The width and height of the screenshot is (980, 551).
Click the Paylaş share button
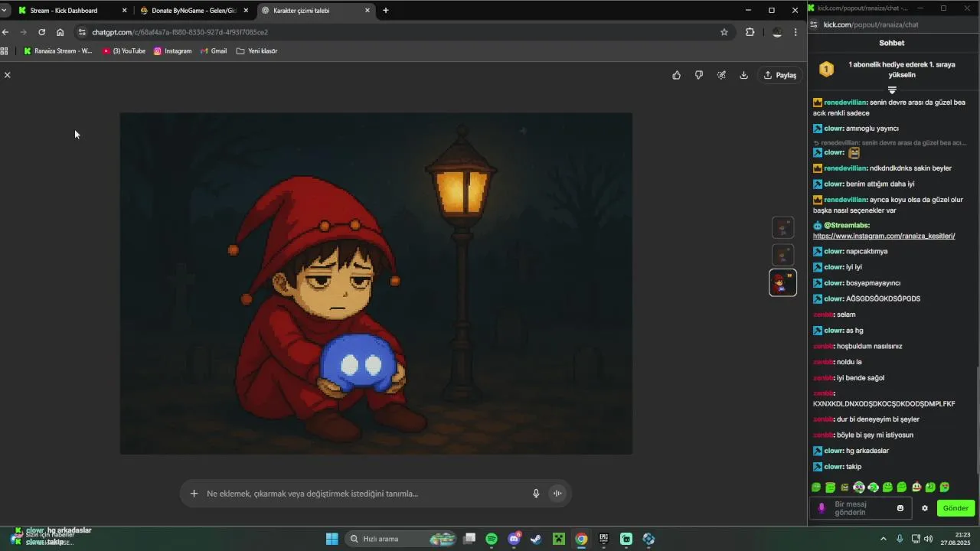[780, 75]
